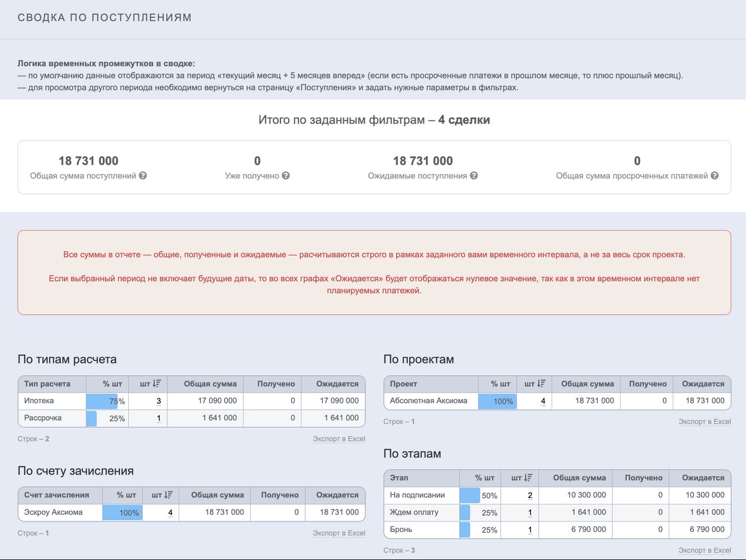Sort По этапам table by шт column
The image size is (746, 560).
tap(521, 478)
